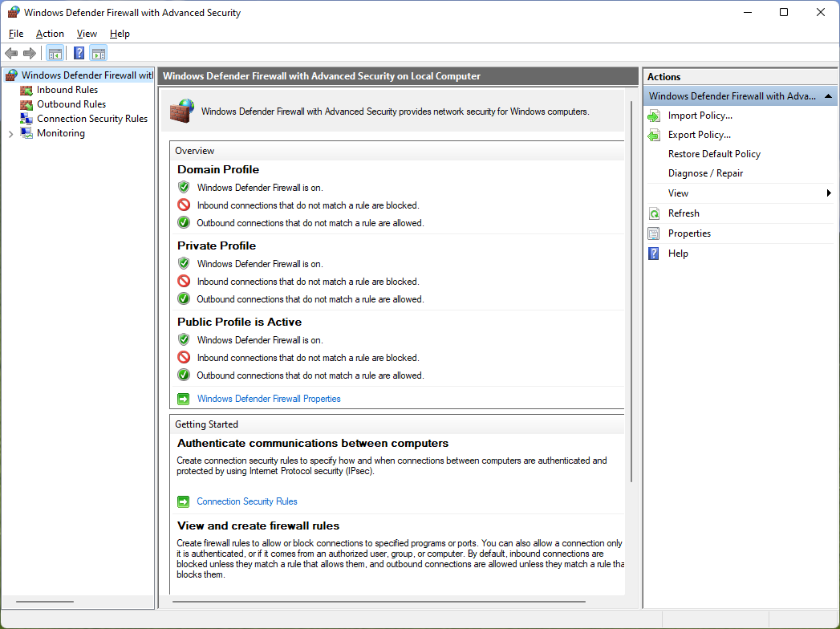The width and height of the screenshot is (840, 629).
Task: Open Windows Defender Firewall Properties link
Action: click(269, 399)
